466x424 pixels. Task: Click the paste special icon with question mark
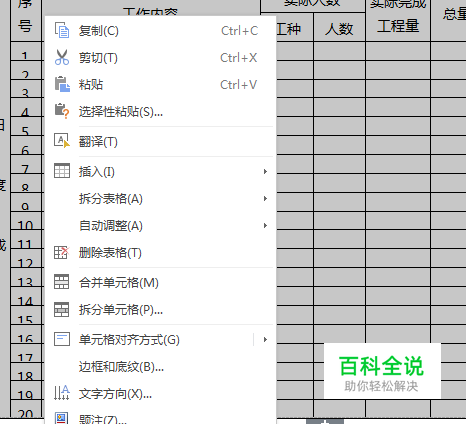coord(62,111)
